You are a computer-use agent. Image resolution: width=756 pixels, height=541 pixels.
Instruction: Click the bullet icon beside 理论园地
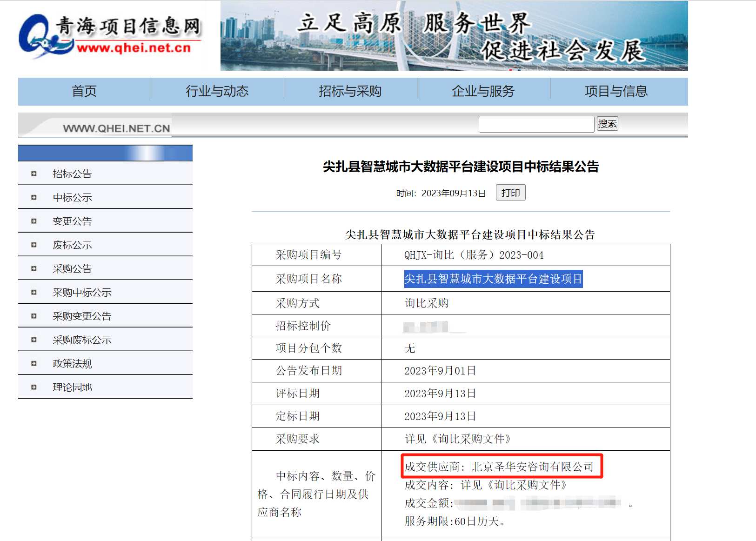[x=33, y=387]
